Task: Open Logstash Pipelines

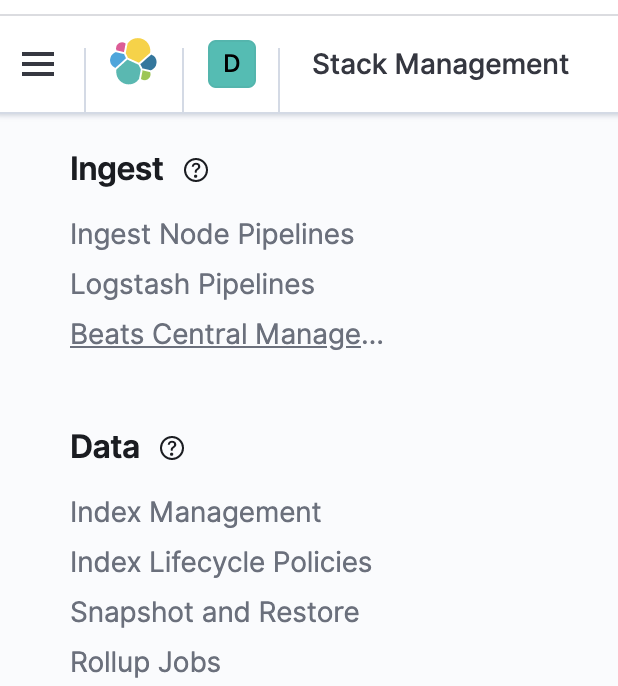Action: click(x=192, y=284)
